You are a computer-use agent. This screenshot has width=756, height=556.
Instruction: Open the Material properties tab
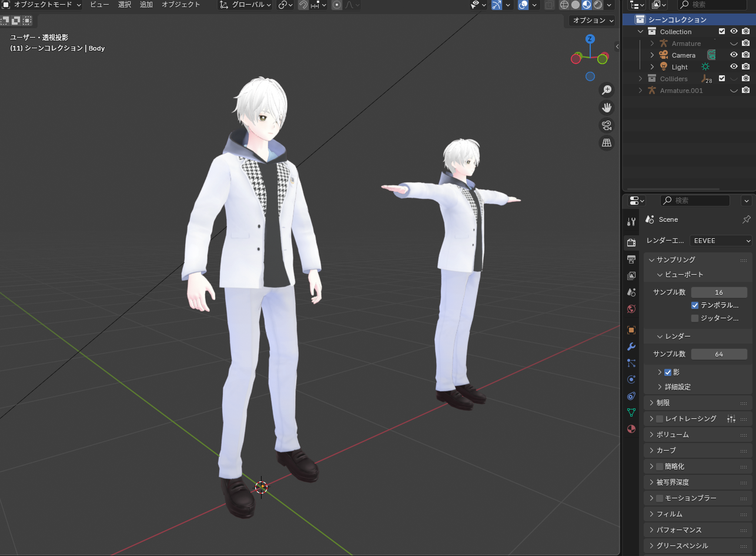tap(631, 429)
